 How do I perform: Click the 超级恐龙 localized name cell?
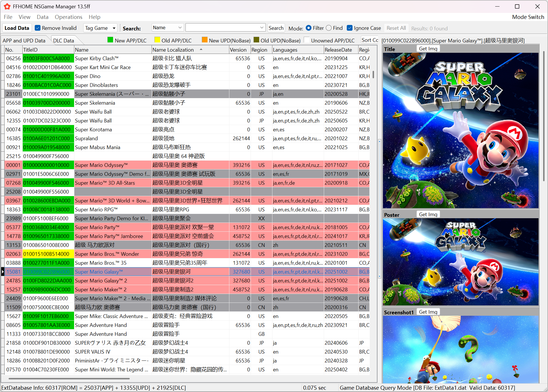[190, 76]
